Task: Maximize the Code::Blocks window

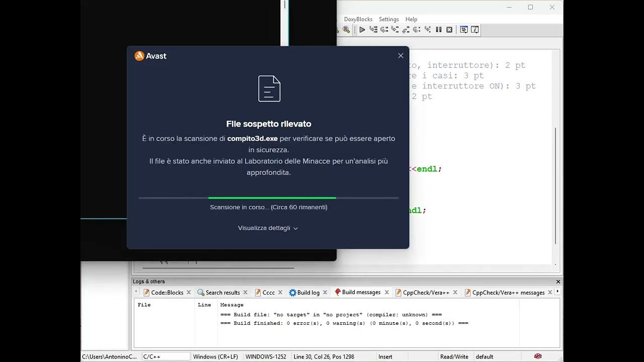Action: tap(530, 7)
